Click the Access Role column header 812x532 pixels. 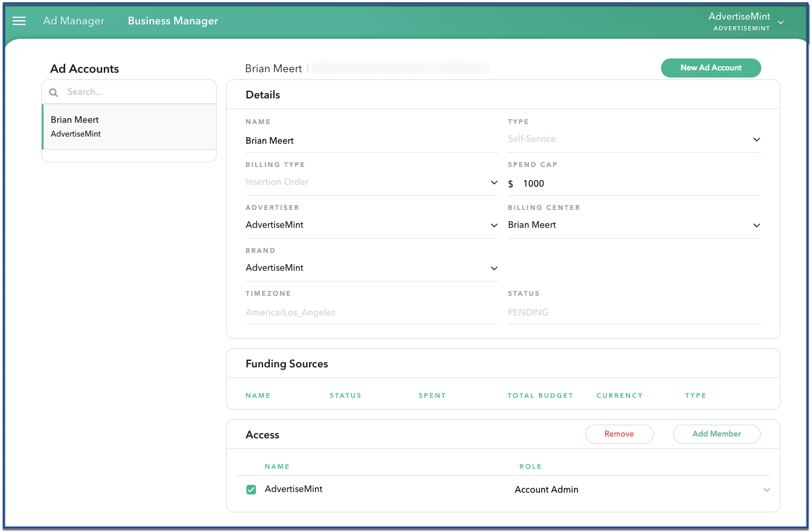530,466
